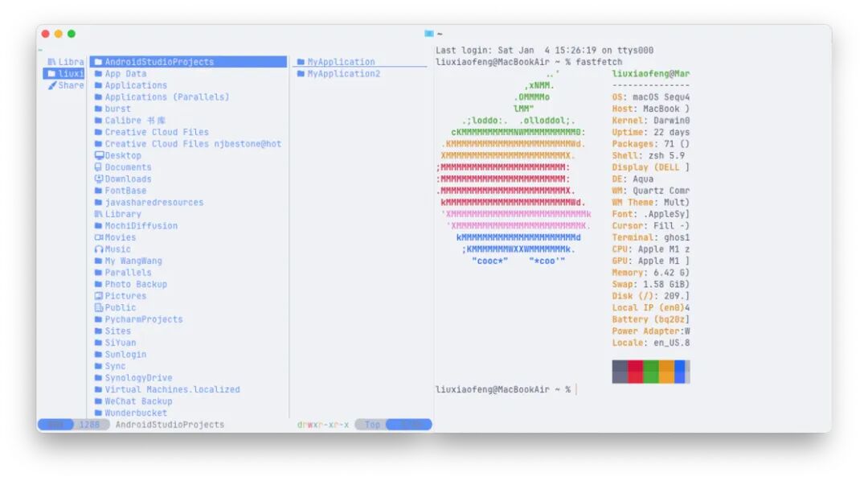The image size is (868, 481).
Task: Click the Shell: zsh 5.9 line
Action: (649, 156)
